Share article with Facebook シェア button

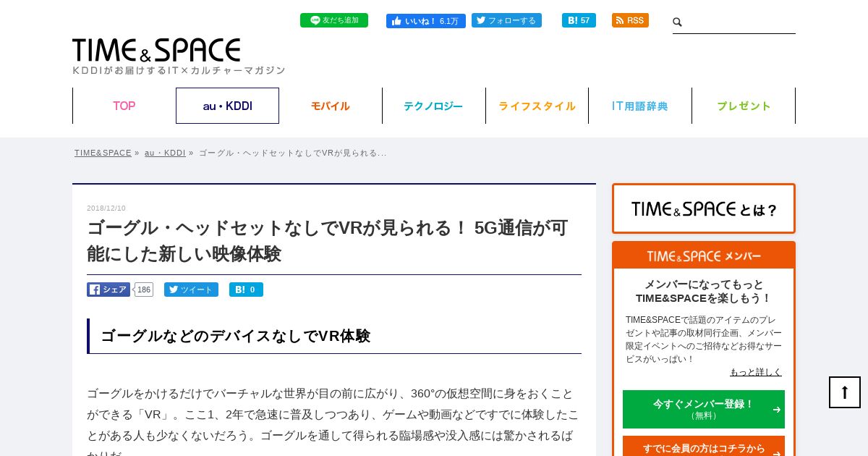pyautogui.click(x=109, y=290)
